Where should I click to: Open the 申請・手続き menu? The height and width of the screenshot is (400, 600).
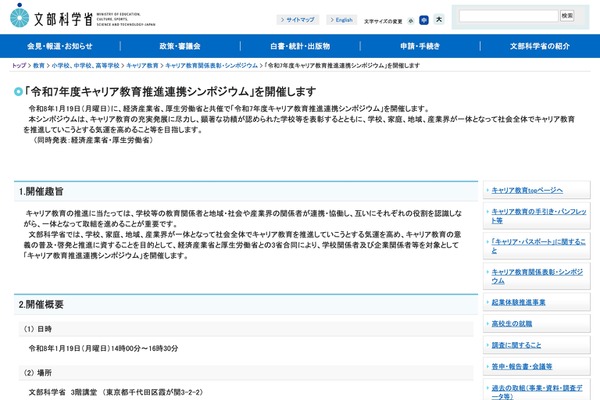(x=420, y=46)
